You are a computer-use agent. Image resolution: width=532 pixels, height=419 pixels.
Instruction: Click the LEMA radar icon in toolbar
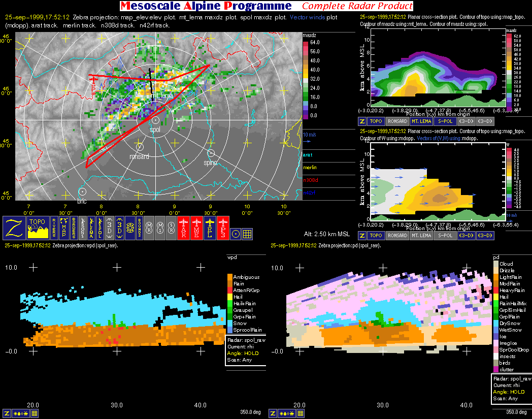click(92, 228)
